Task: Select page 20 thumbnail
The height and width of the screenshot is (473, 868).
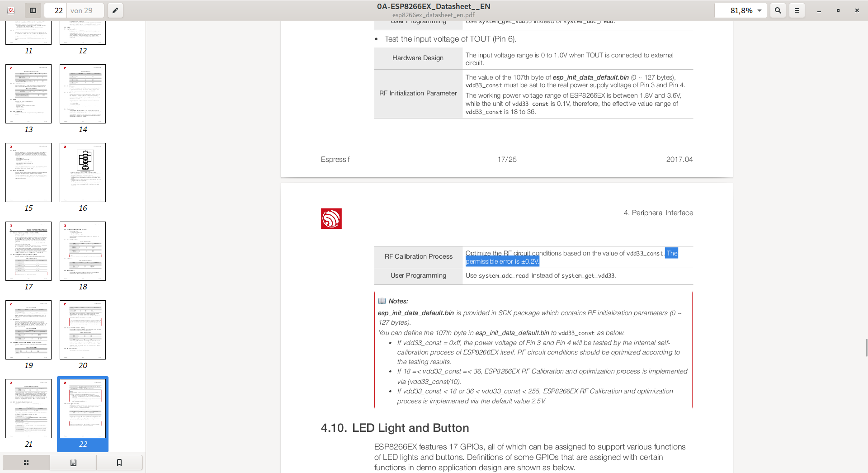Action: (x=83, y=330)
